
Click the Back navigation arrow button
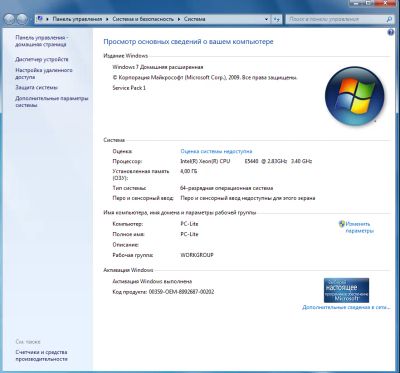click(x=10, y=19)
